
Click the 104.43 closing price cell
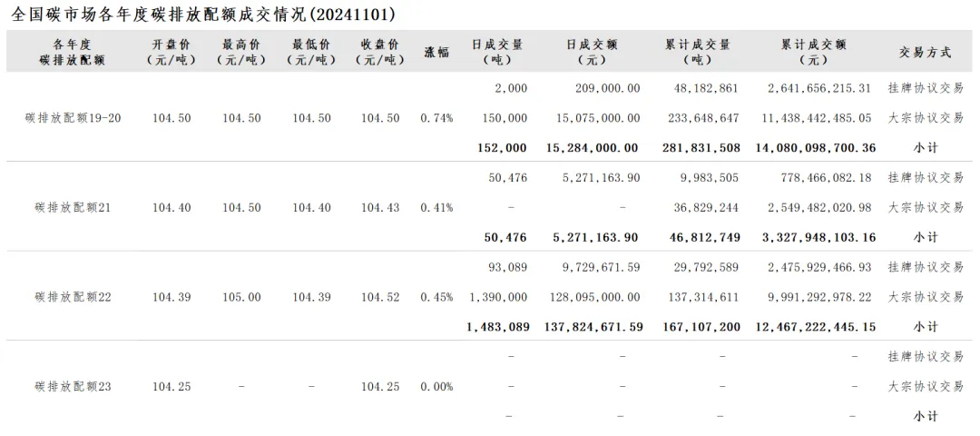(380, 208)
